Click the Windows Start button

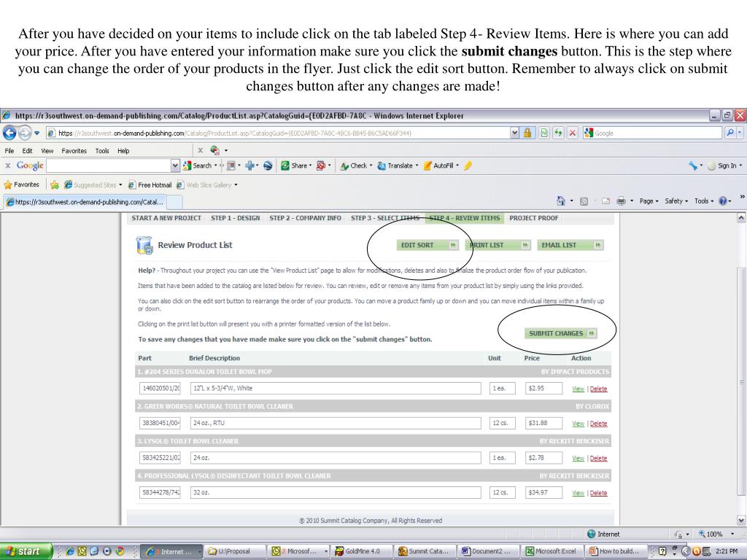pyautogui.click(x=26, y=551)
